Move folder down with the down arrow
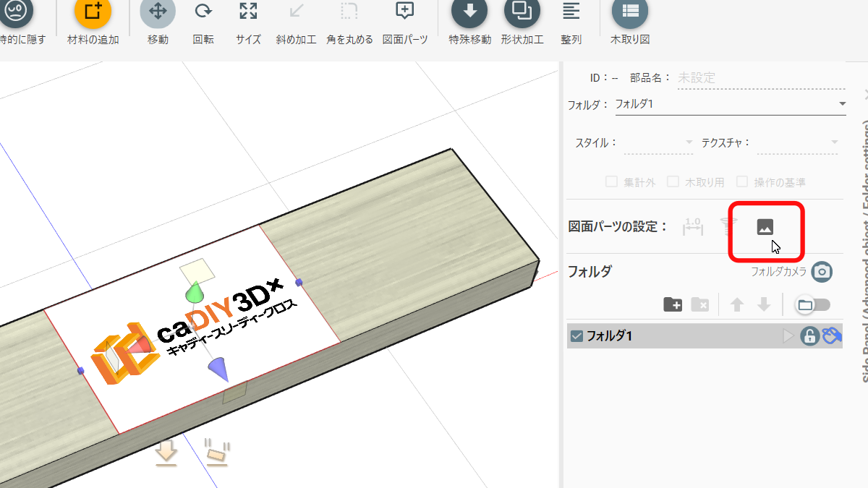 pos(764,305)
